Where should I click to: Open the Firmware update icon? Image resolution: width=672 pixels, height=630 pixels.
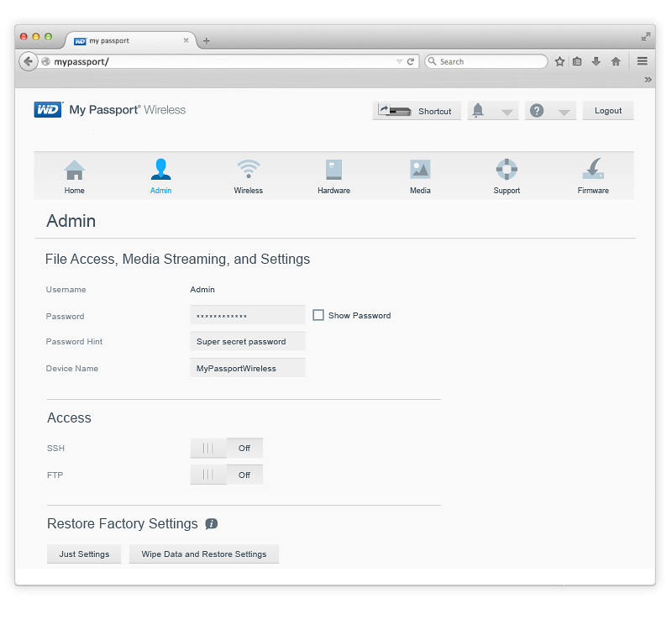(593, 169)
